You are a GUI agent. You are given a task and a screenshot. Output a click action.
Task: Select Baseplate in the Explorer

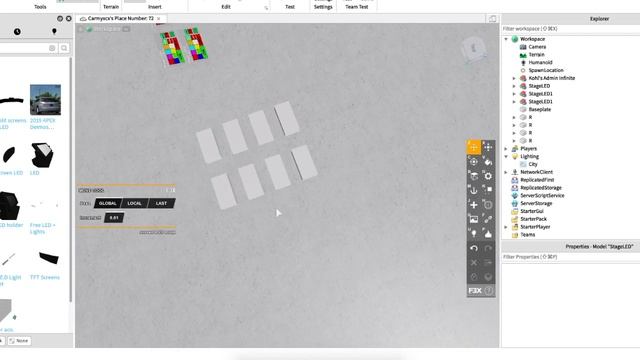tap(540, 109)
